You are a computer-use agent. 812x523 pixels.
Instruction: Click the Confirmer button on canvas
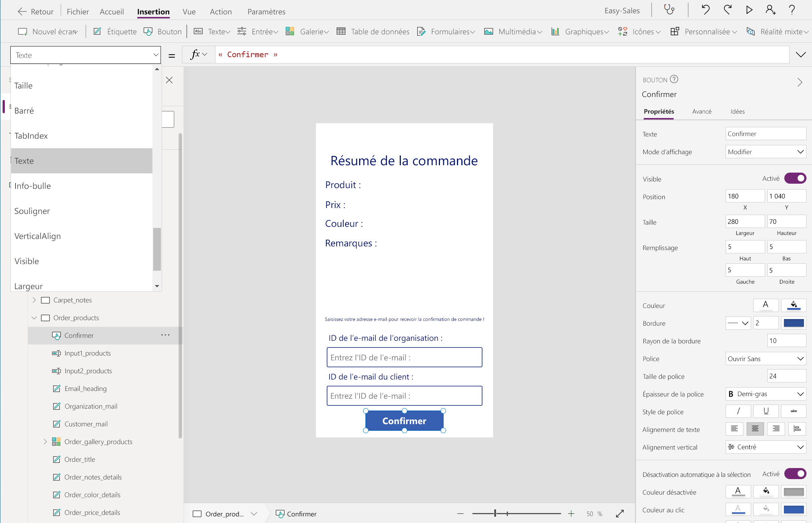(405, 420)
